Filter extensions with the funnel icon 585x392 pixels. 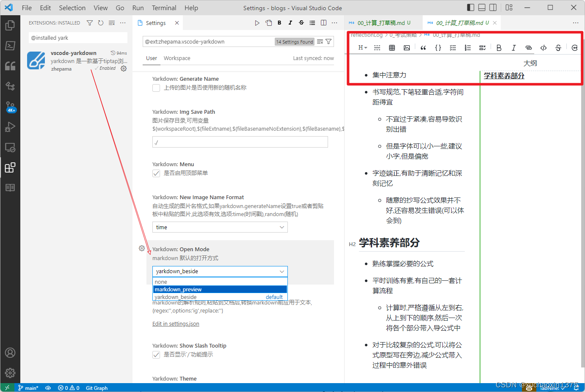[x=90, y=23]
